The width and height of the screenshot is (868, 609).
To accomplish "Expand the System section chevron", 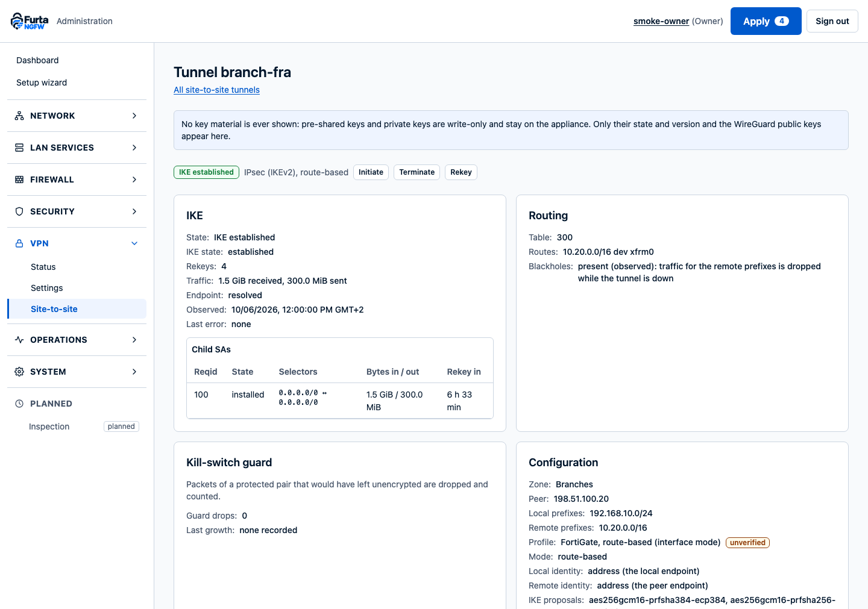I will (134, 372).
